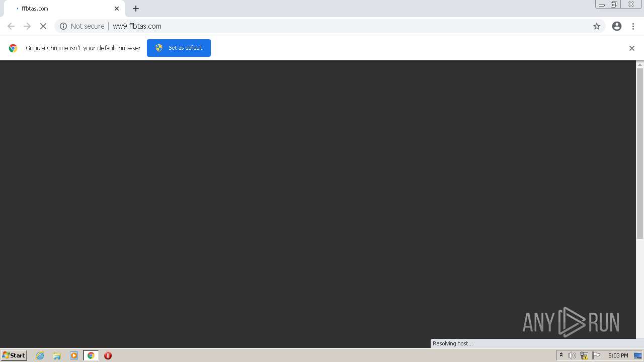The height and width of the screenshot is (362, 644).
Task: Open the volume icon in the system tray
Action: pos(572,355)
